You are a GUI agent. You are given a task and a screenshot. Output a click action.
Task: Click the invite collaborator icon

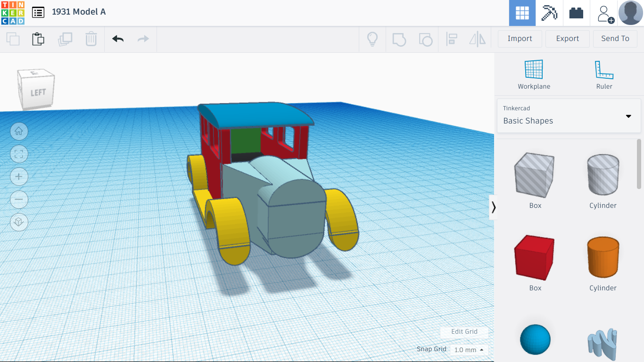604,13
